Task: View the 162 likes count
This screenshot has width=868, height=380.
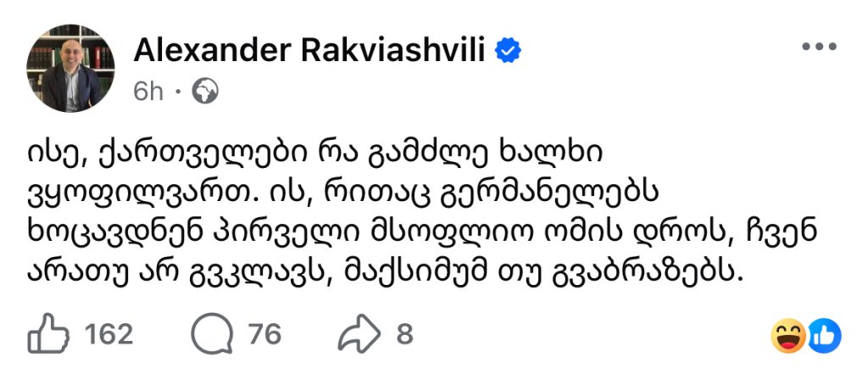Action: click(110, 335)
